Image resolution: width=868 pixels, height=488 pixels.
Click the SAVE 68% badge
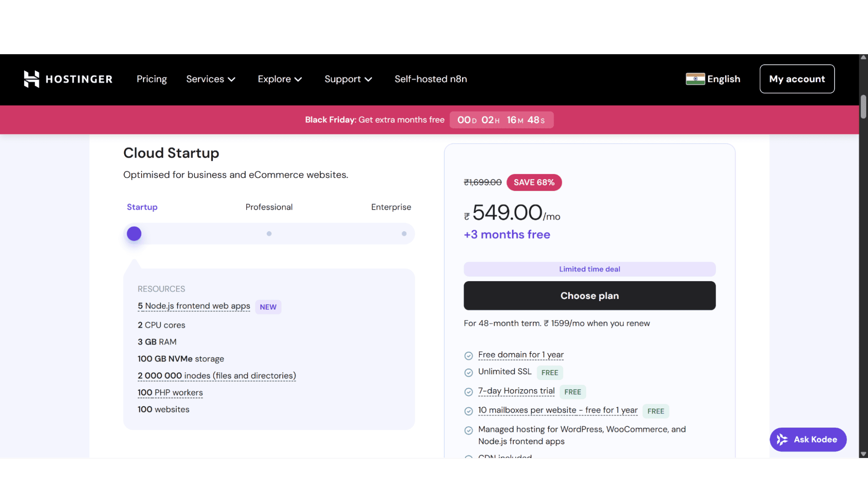(534, 182)
